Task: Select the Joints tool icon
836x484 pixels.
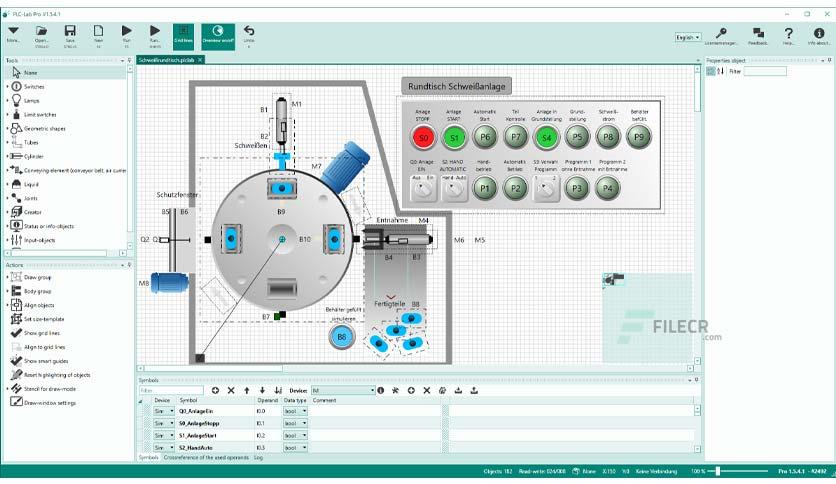Action: click(17, 198)
